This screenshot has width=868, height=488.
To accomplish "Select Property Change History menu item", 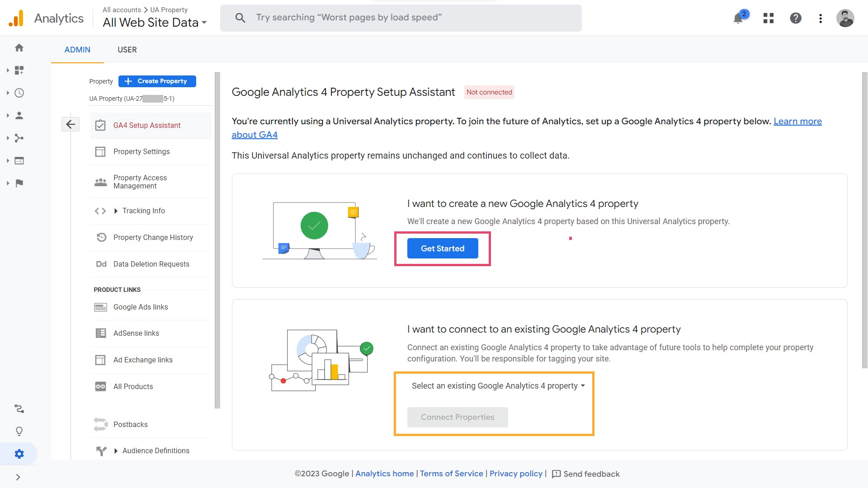I will [x=151, y=237].
